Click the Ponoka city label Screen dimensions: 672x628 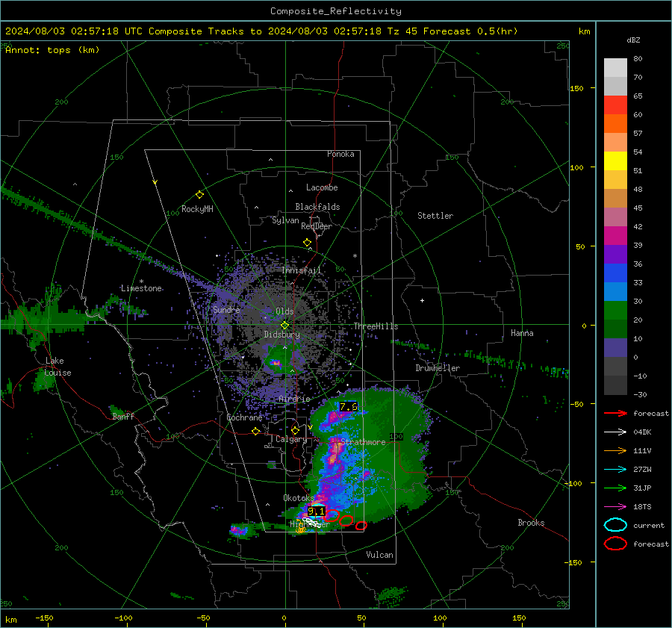tap(340, 154)
